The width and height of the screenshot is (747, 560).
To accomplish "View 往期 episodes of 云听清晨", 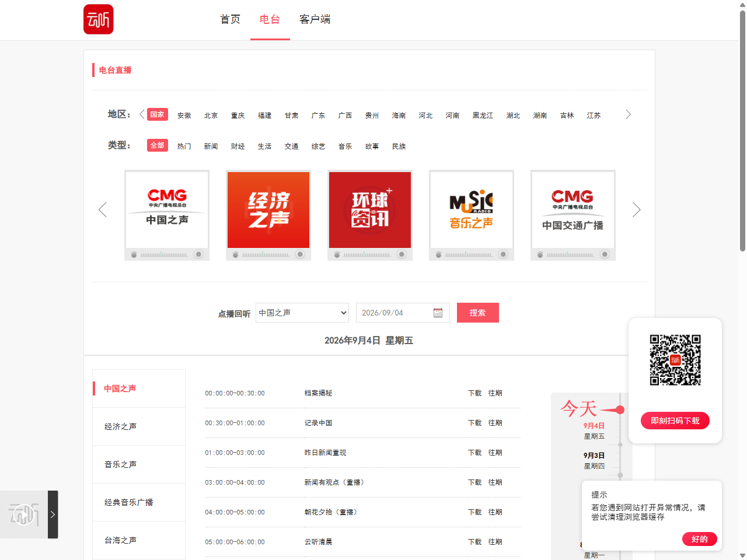I will pos(495,542).
